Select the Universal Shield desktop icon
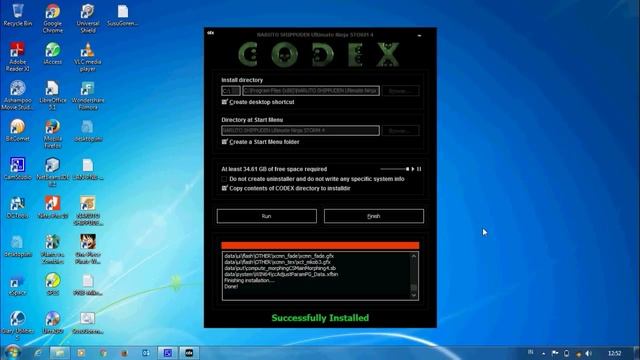The width and height of the screenshot is (640, 360). (x=88, y=19)
